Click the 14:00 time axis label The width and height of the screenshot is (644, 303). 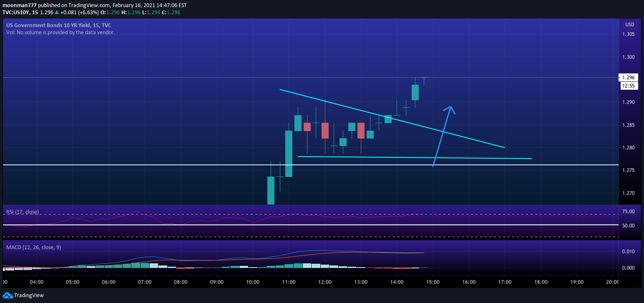point(397,282)
